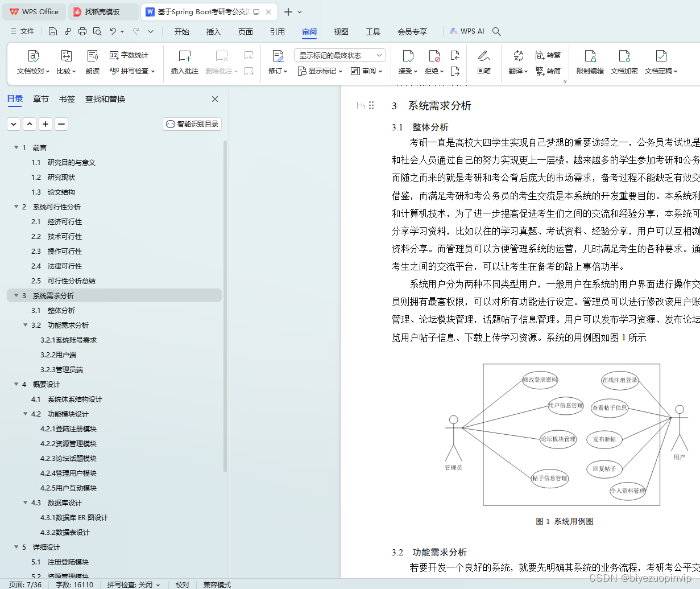The width and height of the screenshot is (700, 589).
Task: Click the 文档校对 proofreading icon
Action: [x=33, y=56]
